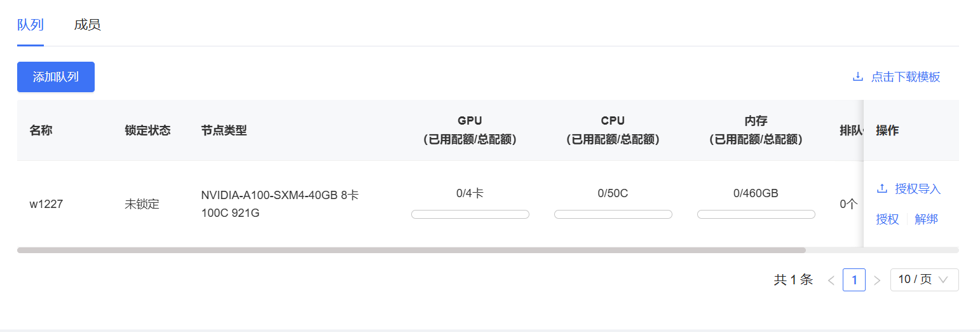
Task: Click the 锁定状态 column header
Action: 148,130
